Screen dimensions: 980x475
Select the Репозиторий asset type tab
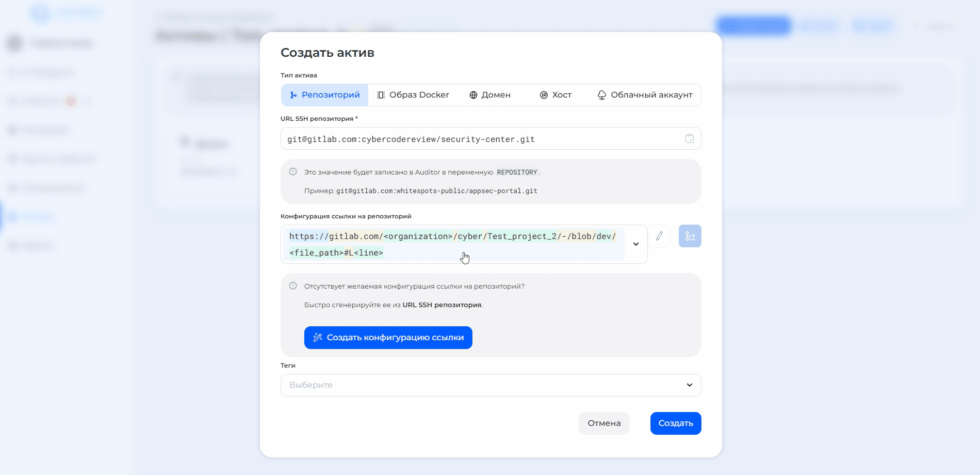(325, 95)
